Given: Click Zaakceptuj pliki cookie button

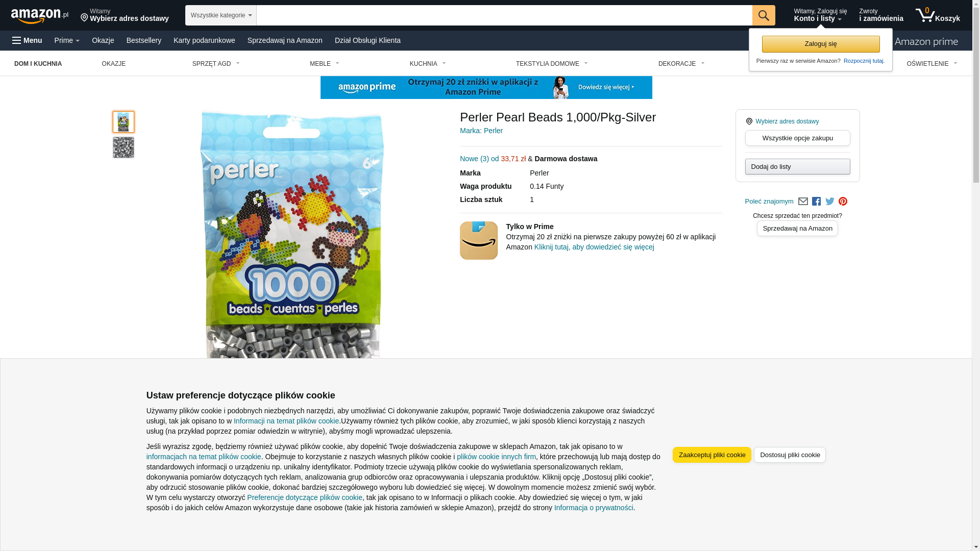Looking at the screenshot, I should (712, 455).
